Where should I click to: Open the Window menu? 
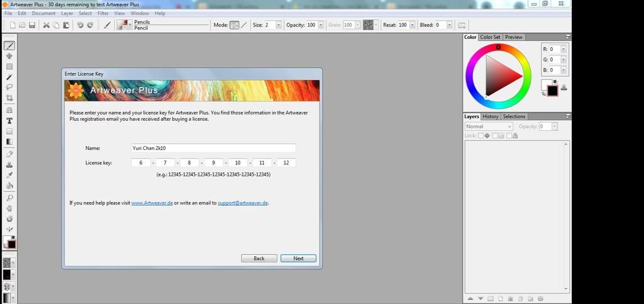coord(140,13)
